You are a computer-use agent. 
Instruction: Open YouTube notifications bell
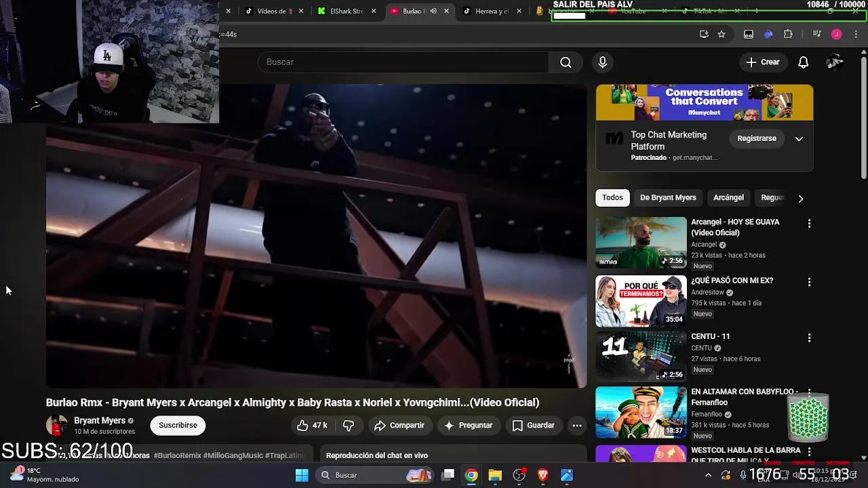coord(803,62)
